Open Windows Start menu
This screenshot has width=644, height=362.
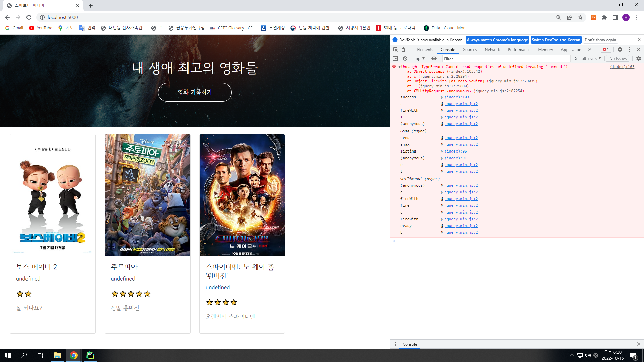point(8,355)
